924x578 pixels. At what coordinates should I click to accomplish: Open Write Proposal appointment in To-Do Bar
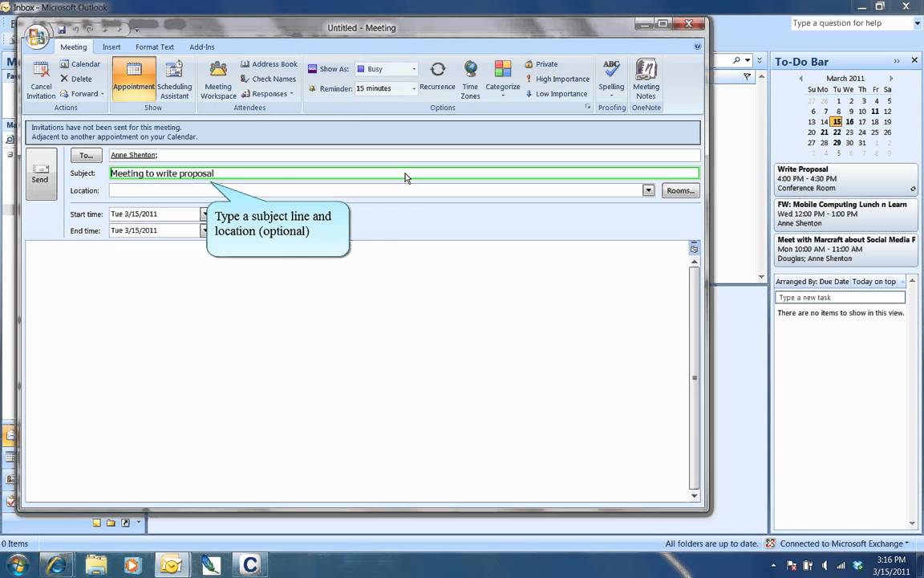point(845,179)
